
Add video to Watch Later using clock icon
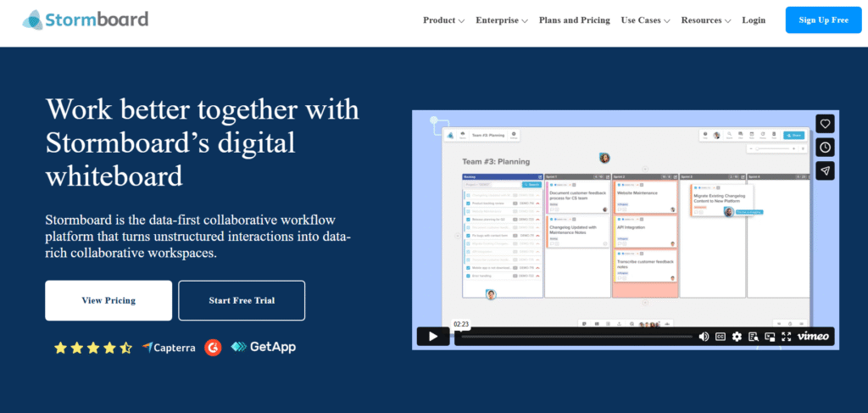(x=826, y=148)
